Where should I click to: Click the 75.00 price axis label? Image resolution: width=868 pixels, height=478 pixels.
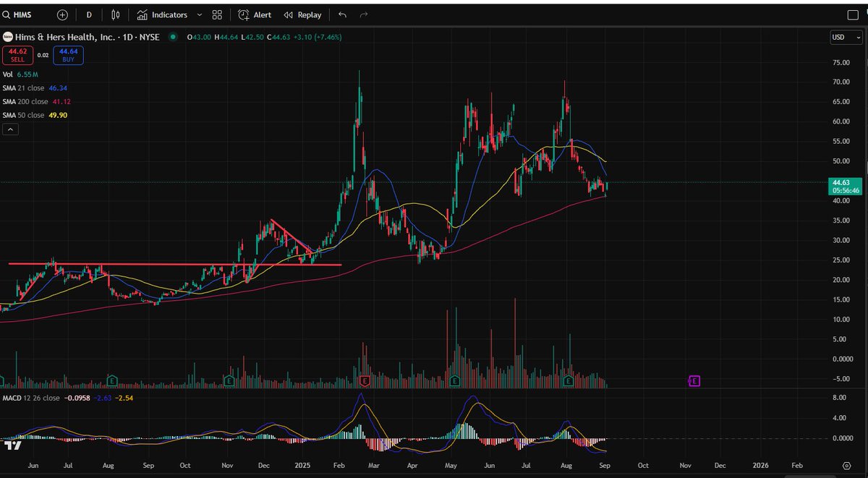click(841, 62)
